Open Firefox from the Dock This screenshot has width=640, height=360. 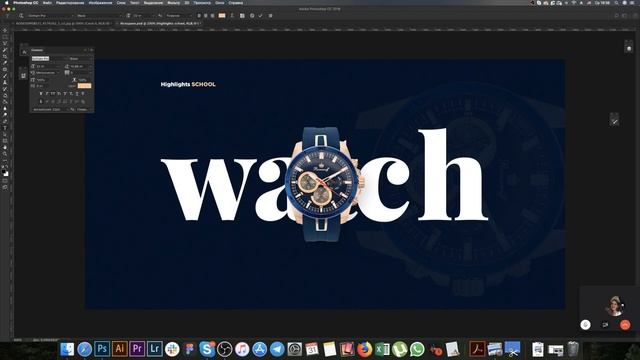pyautogui.click(x=364, y=349)
